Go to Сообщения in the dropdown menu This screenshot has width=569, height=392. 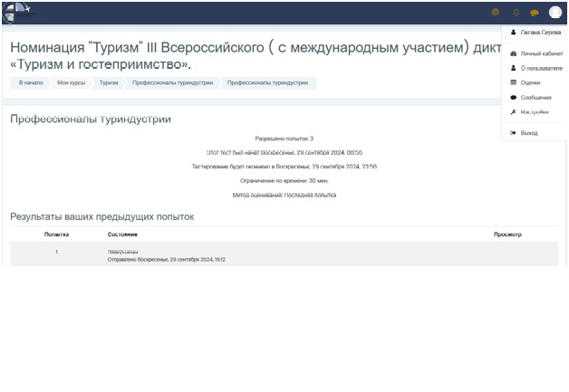point(535,97)
